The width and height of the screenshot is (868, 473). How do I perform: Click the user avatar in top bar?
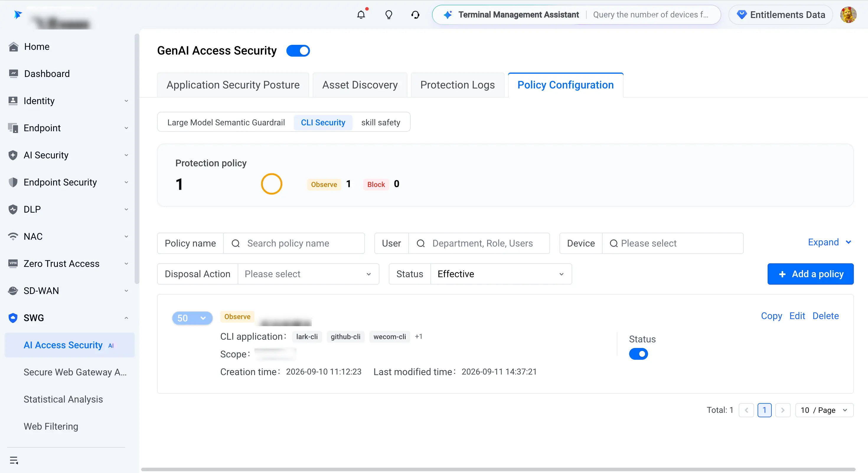click(848, 15)
